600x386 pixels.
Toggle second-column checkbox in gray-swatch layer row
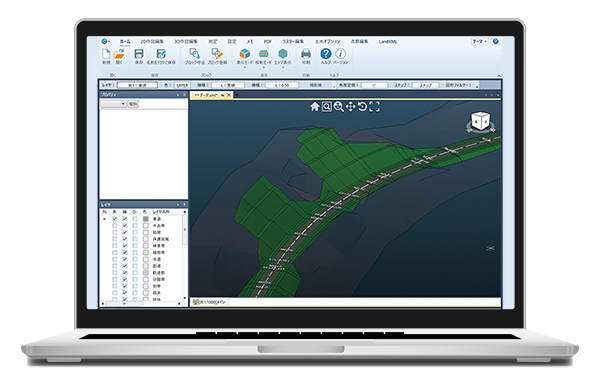[125, 219]
